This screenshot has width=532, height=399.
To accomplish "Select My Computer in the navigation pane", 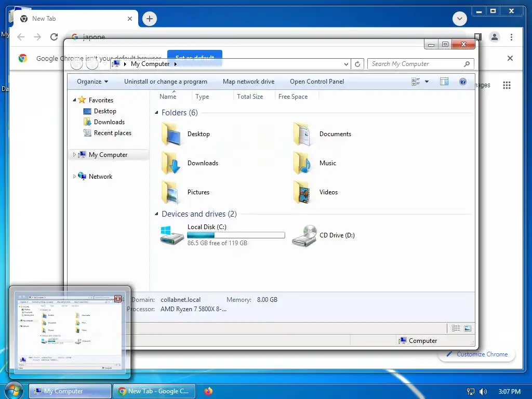I will pyautogui.click(x=108, y=155).
